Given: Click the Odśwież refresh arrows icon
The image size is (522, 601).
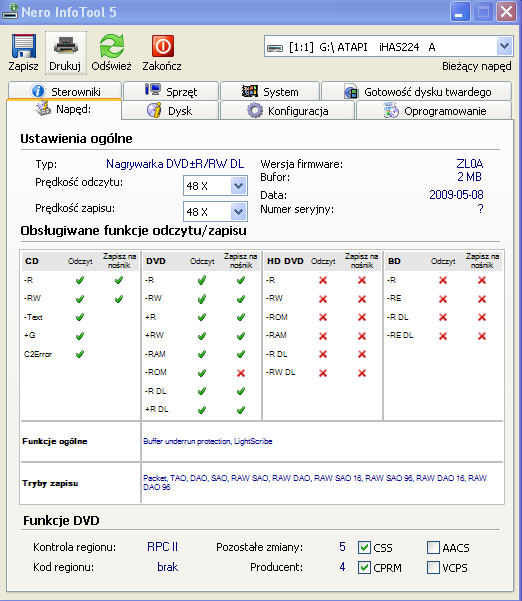Looking at the screenshot, I should point(112,46).
